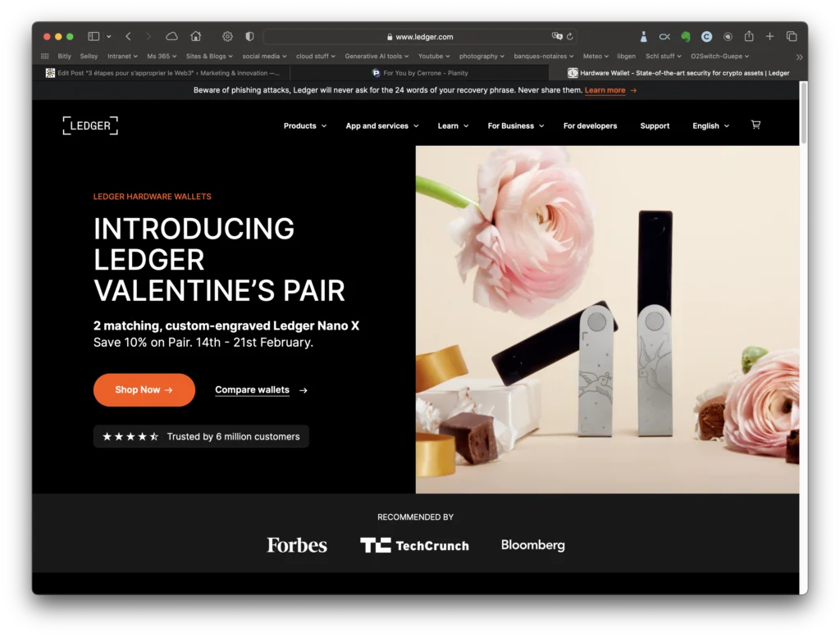Screen dimensions: 840x637
Task: Click the blue C extension icon
Action: pyautogui.click(x=706, y=36)
